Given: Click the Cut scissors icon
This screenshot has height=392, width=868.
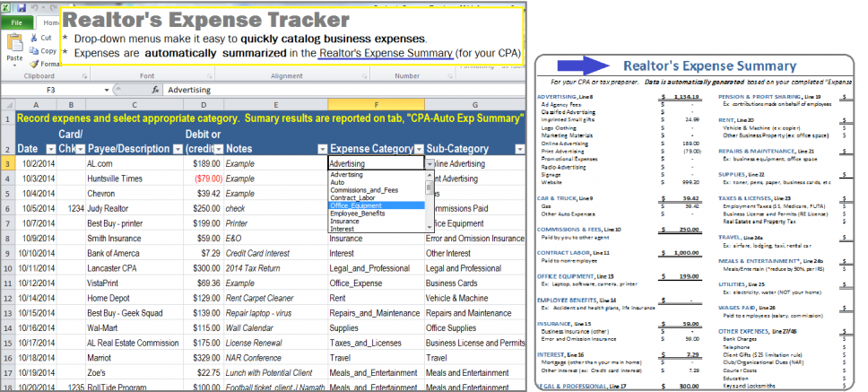Looking at the screenshot, I should 34,38.
